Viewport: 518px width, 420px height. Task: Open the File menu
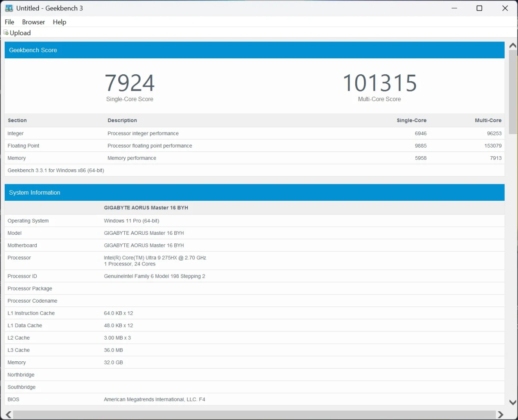[x=9, y=22]
